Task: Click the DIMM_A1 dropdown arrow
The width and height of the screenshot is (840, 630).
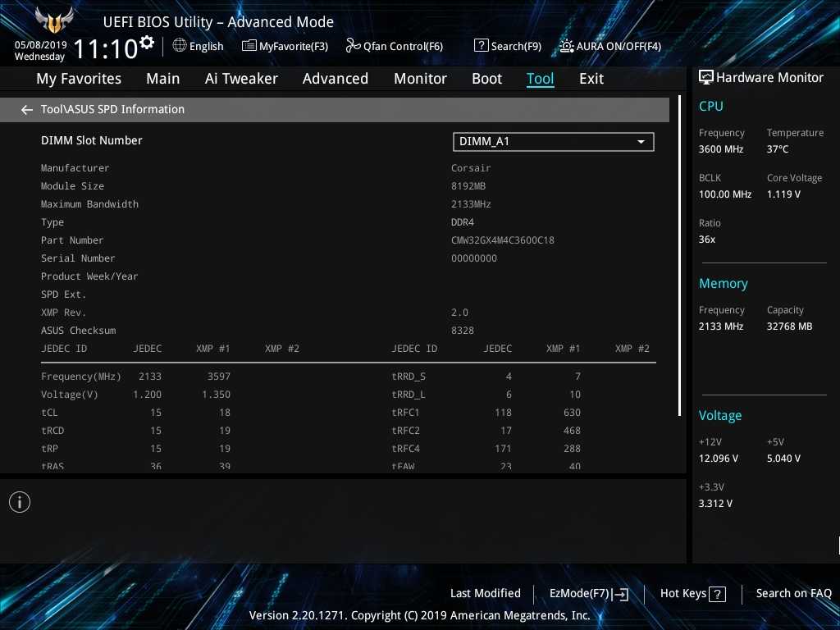Action: point(641,142)
